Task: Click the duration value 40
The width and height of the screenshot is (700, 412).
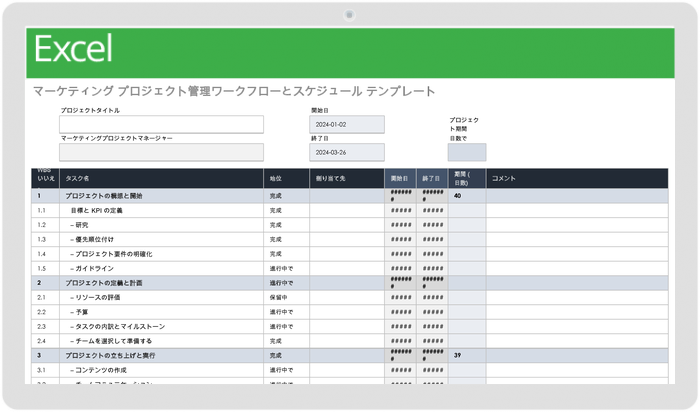Action: pos(458,196)
